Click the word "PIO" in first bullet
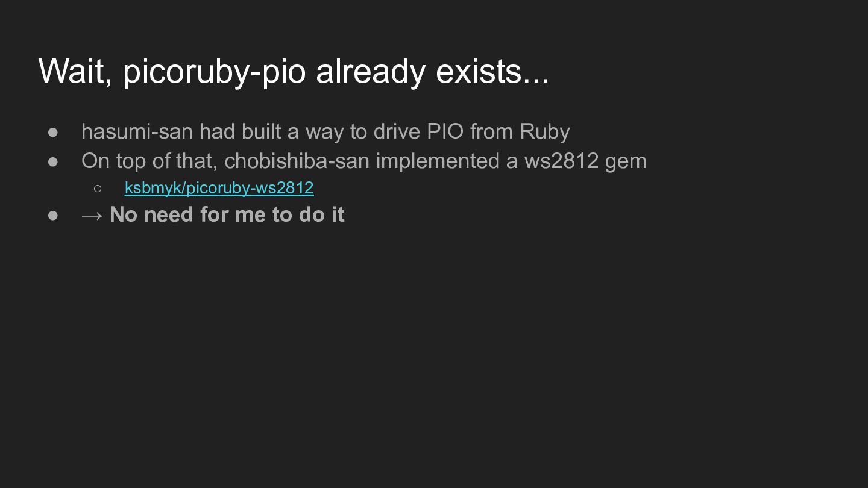This screenshot has height=488, width=868. coord(445,131)
